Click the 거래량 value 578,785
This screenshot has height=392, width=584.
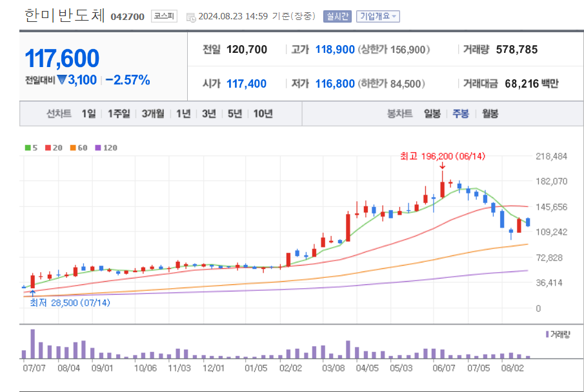pos(517,50)
